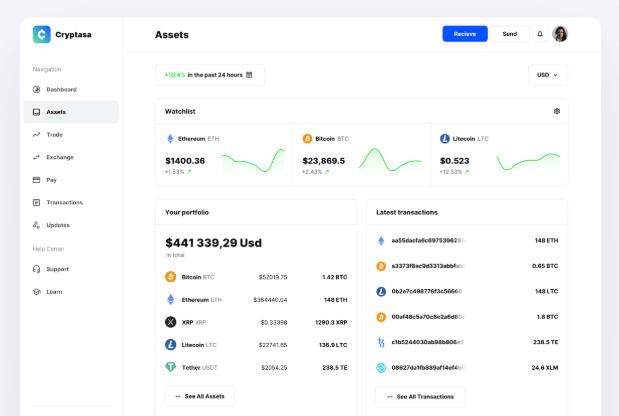Click the Ethereum icon in Watchlist

[x=170, y=139]
